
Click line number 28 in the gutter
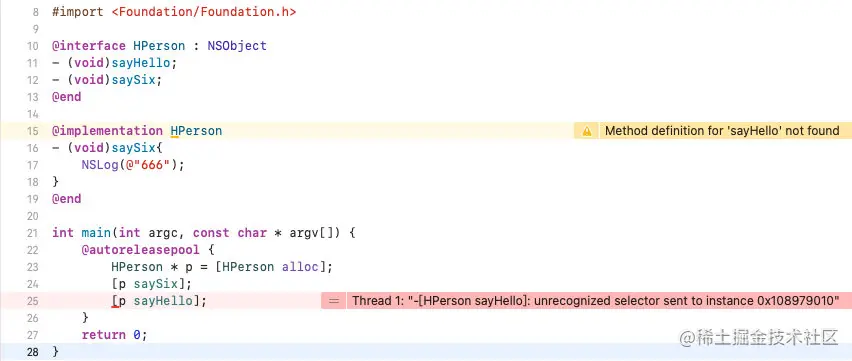(x=33, y=352)
